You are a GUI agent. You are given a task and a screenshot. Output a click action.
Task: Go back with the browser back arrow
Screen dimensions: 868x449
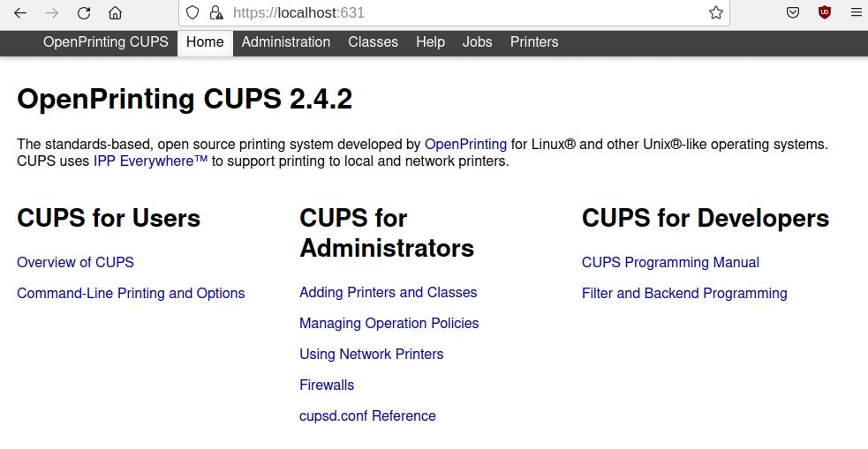point(20,12)
